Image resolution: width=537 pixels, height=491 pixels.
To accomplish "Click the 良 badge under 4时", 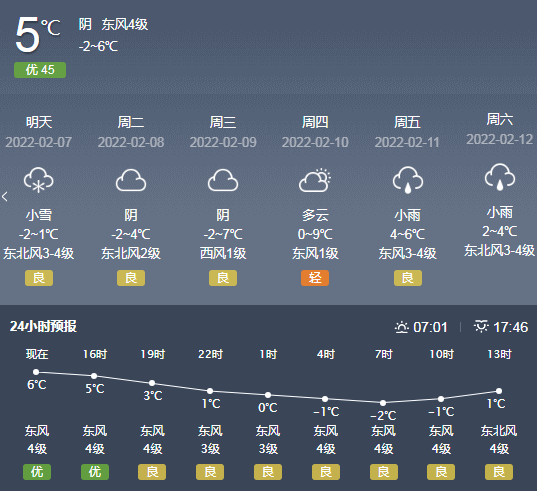I will (326, 472).
